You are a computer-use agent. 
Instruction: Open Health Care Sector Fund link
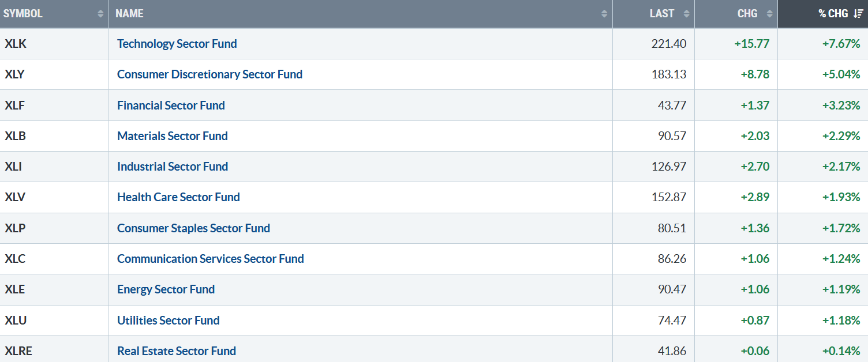tap(178, 197)
